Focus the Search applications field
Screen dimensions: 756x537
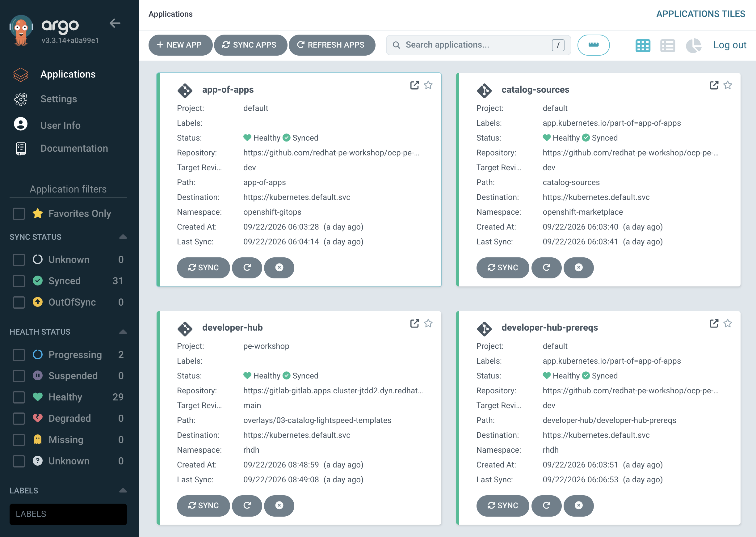coord(478,45)
